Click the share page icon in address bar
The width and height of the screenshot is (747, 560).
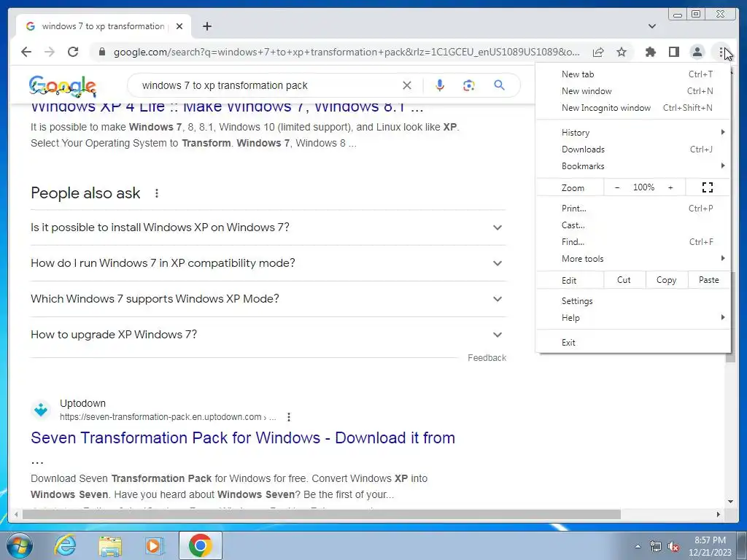click(598, 52)
